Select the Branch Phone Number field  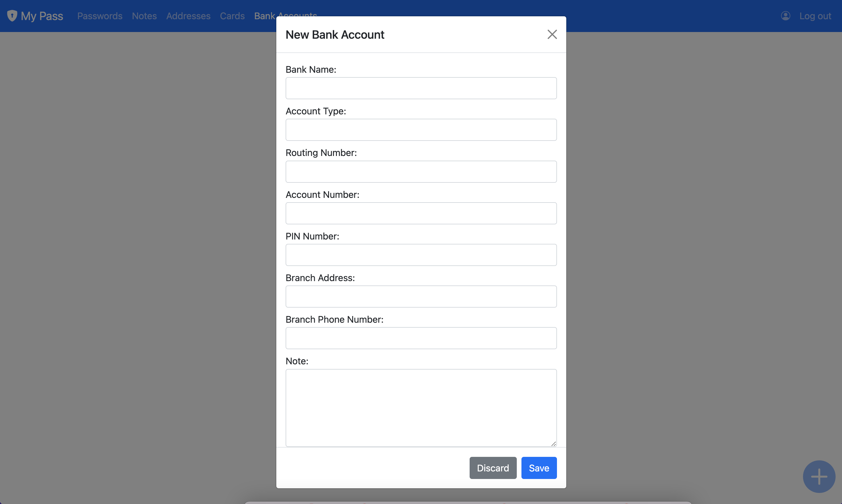pos(421,338)
